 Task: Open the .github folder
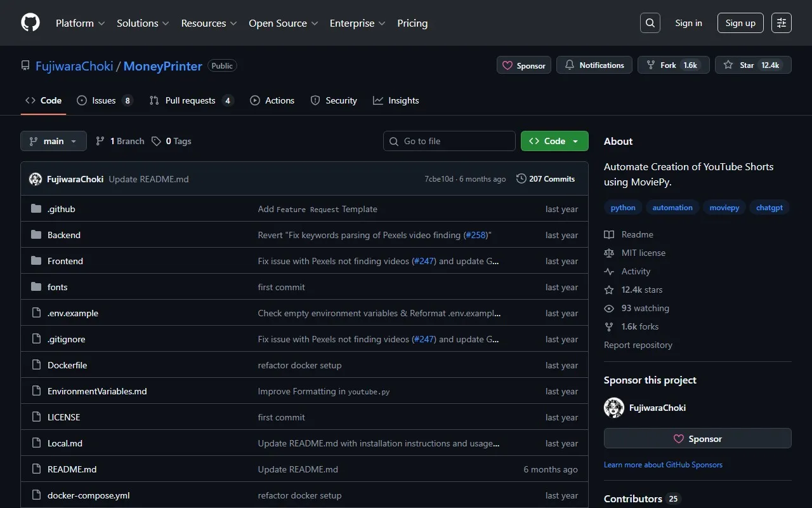[x=61, y=209]
